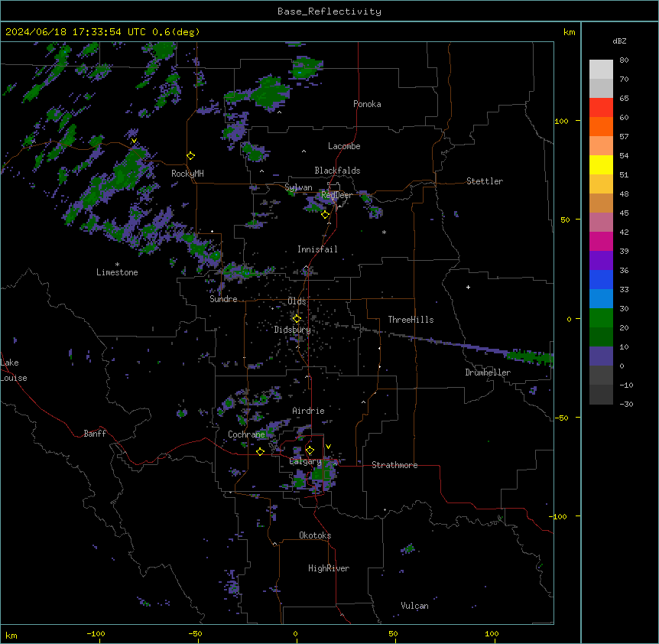
Task: Click the white asterisk above Limestone label
Action: 117,265
